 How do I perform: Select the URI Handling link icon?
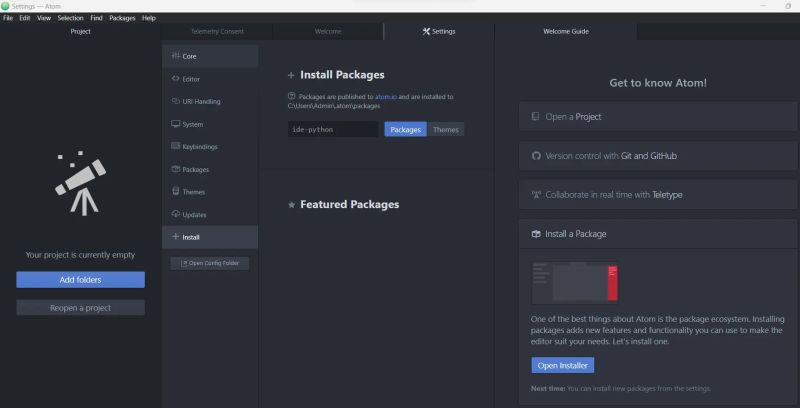[176, 101]
